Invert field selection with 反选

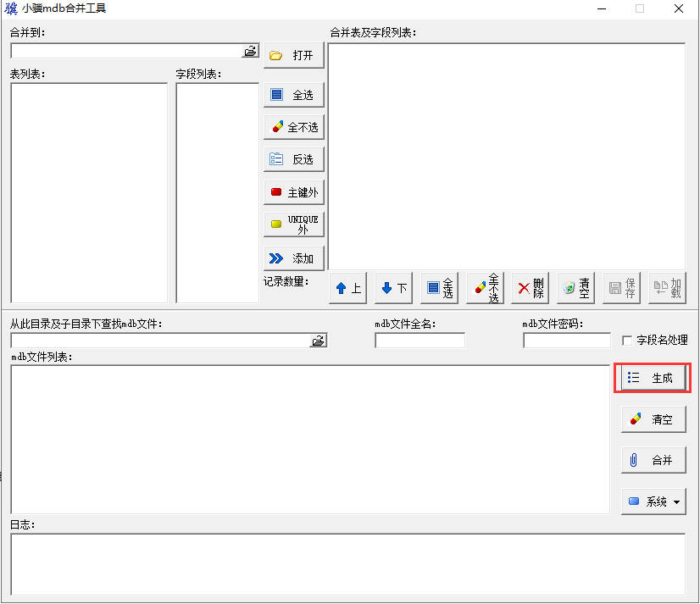[294, 158]
